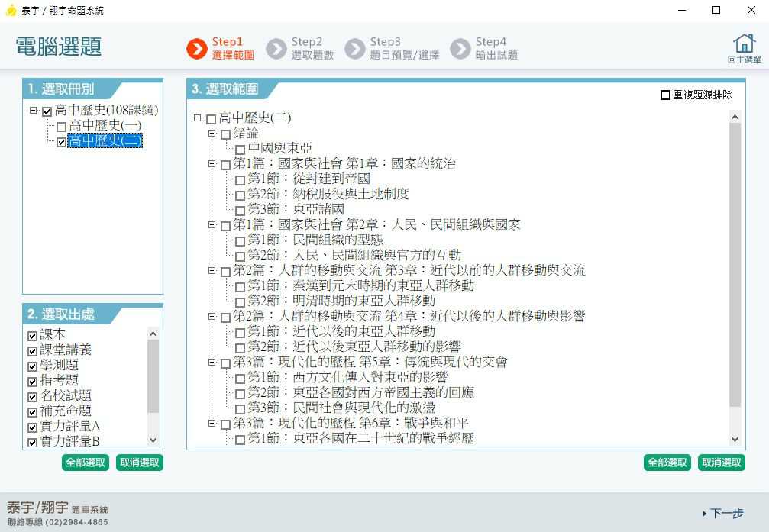This screenshot has height=532, width=769.
Task: Click scroll up arrow of 選取範圍 list
Action: pos(735,117)
